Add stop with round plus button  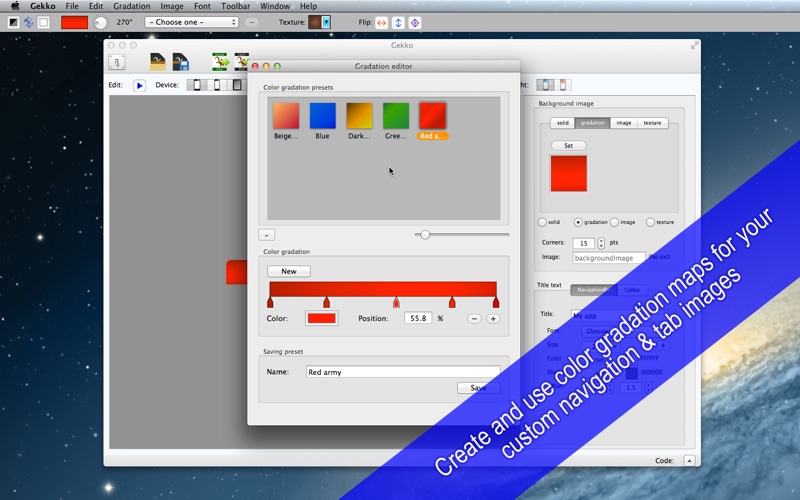(x=493, y=319)
